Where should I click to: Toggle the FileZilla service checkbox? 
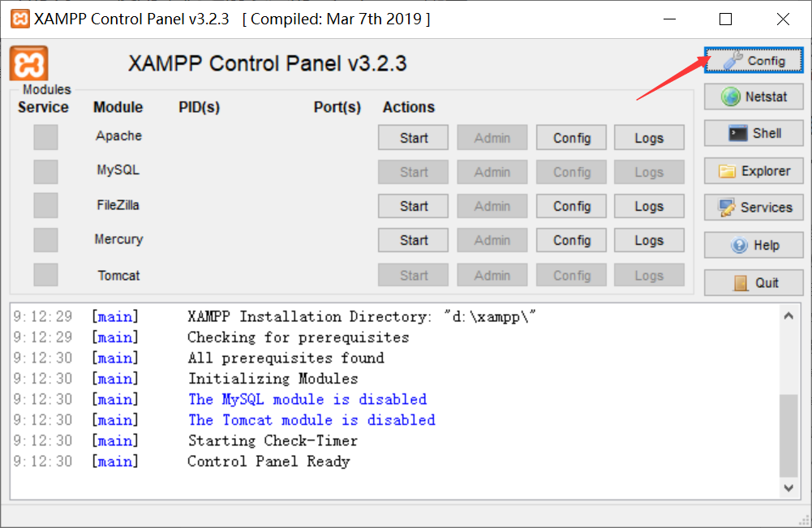pos(45,205)
